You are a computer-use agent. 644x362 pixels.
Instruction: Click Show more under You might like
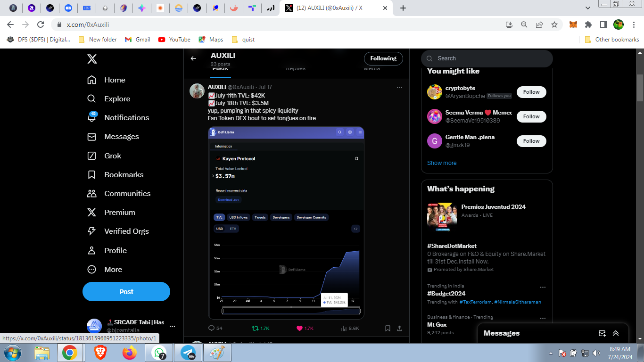pyautogui.click(x=442, y=163)
